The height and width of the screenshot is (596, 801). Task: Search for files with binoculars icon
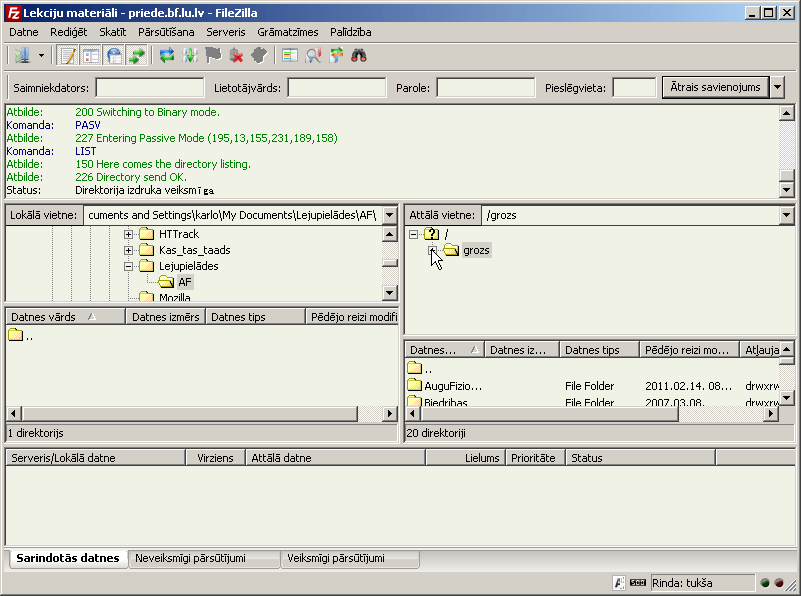pyautogui.click(x=359, y=55)
